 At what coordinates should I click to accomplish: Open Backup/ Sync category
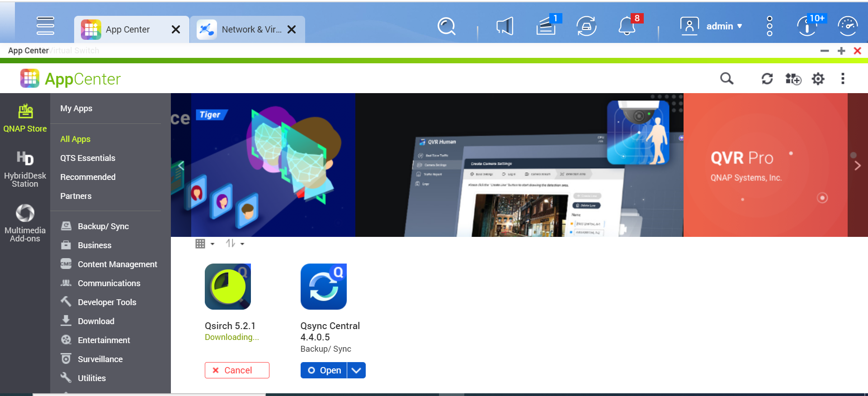(x=95, y=226)
